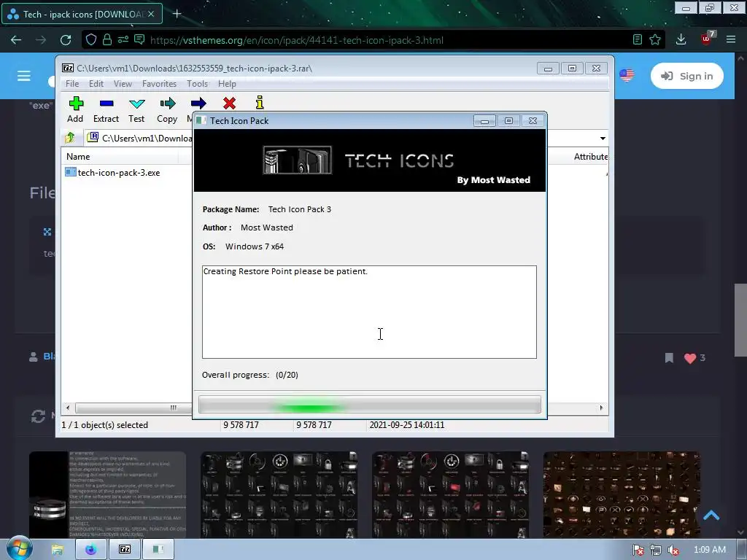Click the Move blue arrow icon in 7-Zip

click(198, 104)
